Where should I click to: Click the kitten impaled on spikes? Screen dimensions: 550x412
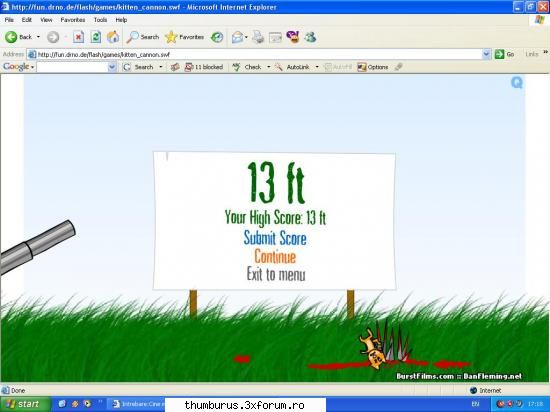coord(372,349)
